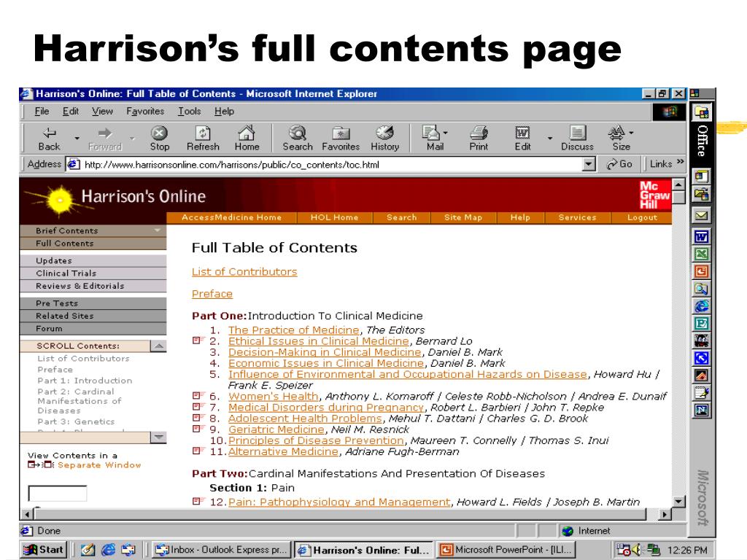Open the Back button history dropdown arrow
Image resolution: width=747 pixels, height=560 pixels.
coord(77,138)
